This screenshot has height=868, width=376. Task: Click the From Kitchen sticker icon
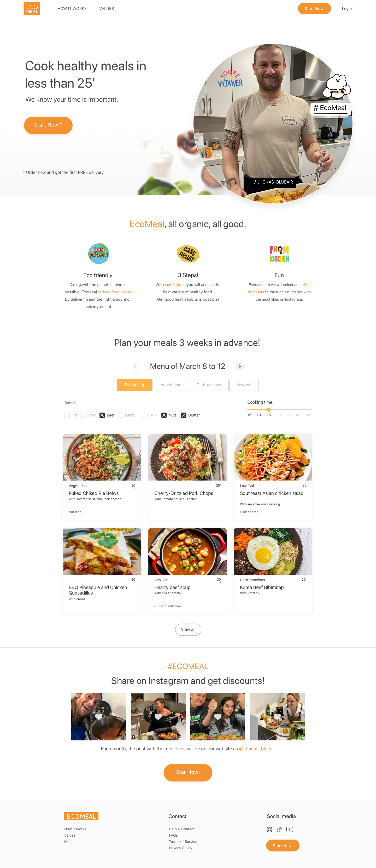click(279, 254)
